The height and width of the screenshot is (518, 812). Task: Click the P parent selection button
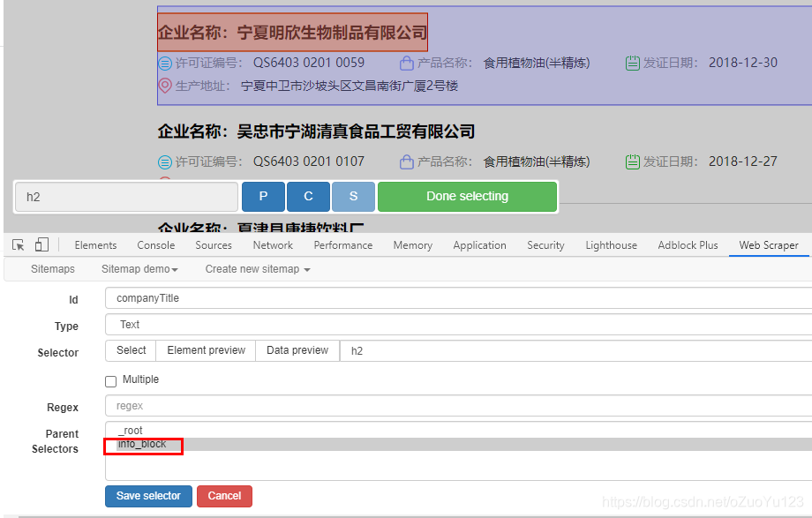coord(263,197)
